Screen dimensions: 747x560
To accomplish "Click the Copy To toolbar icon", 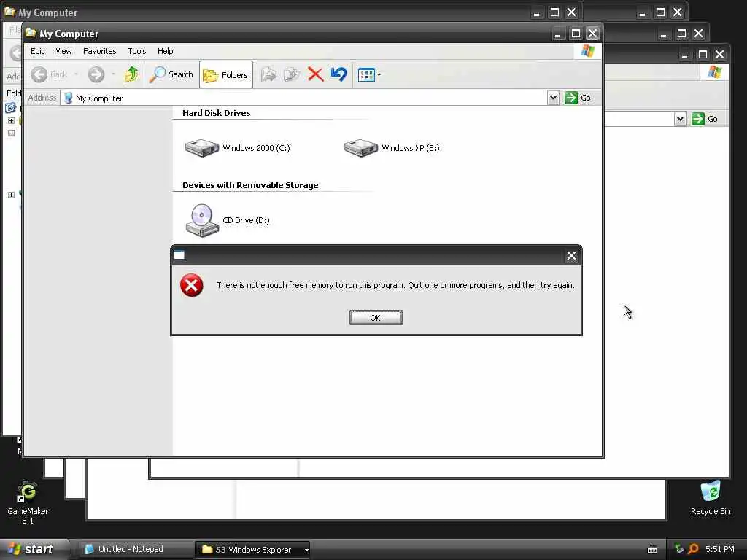I will pos(292,74).
